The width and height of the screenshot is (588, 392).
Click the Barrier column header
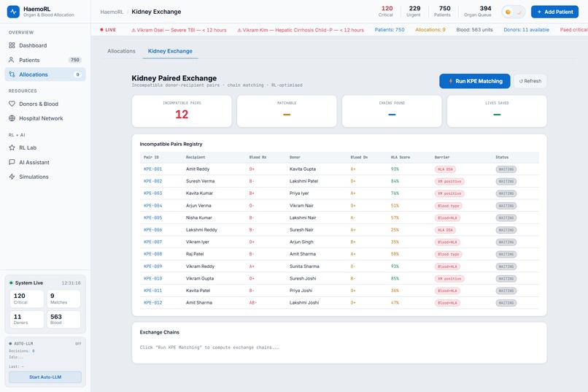(442, 157)
